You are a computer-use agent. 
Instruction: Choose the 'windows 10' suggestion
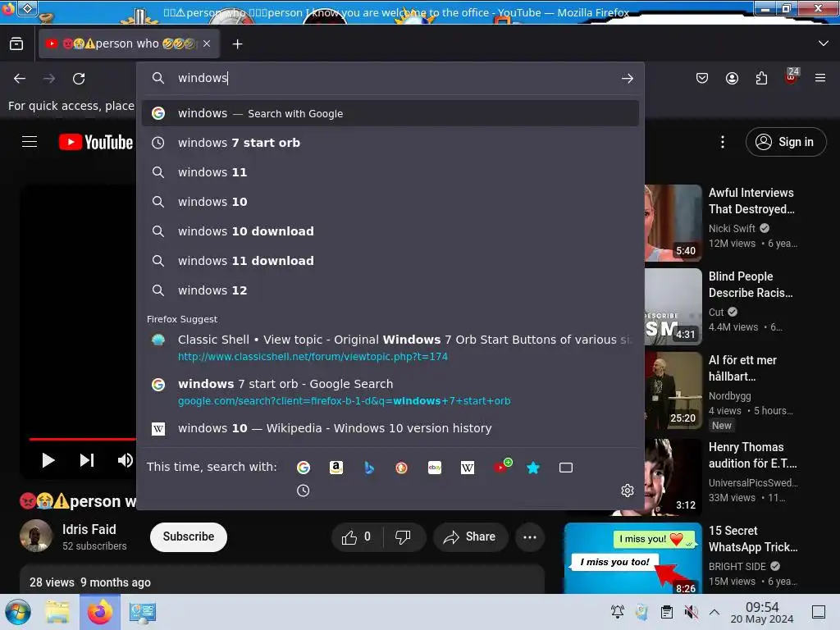[x=390, y=202]
